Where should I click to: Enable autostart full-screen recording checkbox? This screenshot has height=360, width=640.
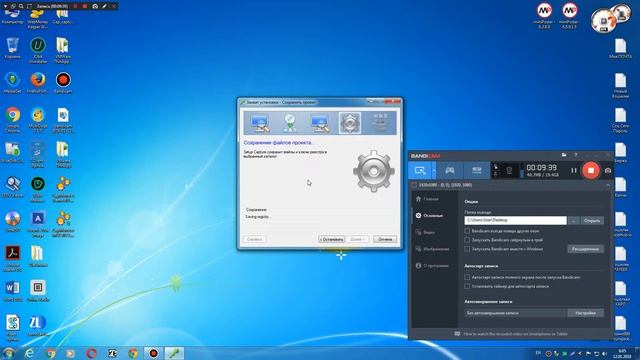[467, 277]
